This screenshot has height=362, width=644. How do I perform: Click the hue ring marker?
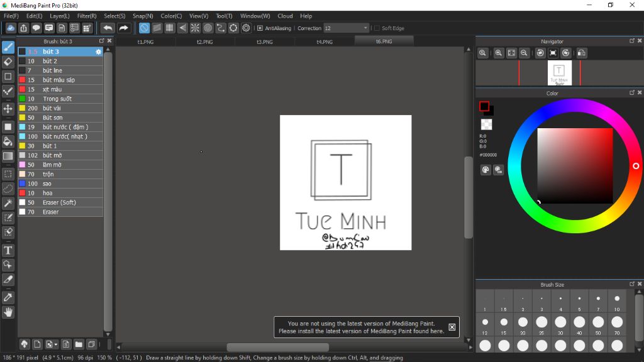pos(636,166)
